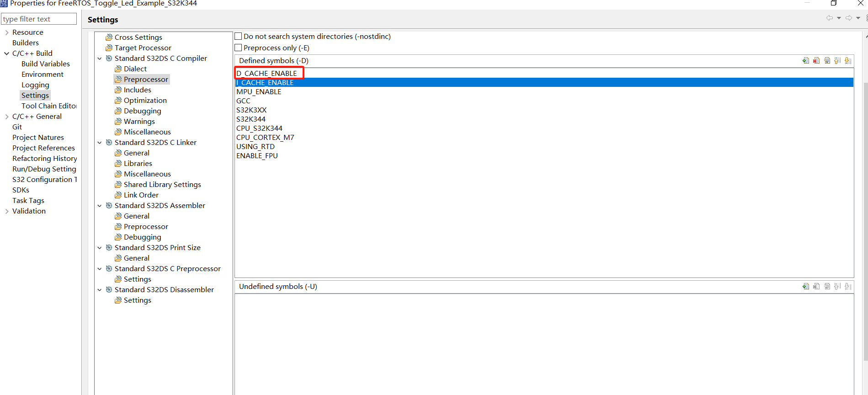Open the forward history dropdown arrow
868x395 pixels.
click(x=858, y=18)
